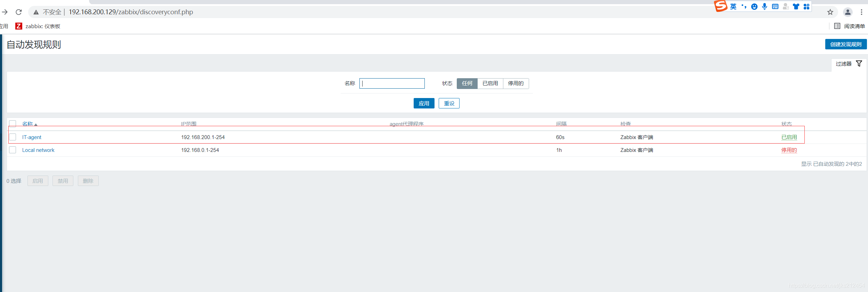Select 任何 status filter
This screenshot has height=292, width=868.
[467, 83]
